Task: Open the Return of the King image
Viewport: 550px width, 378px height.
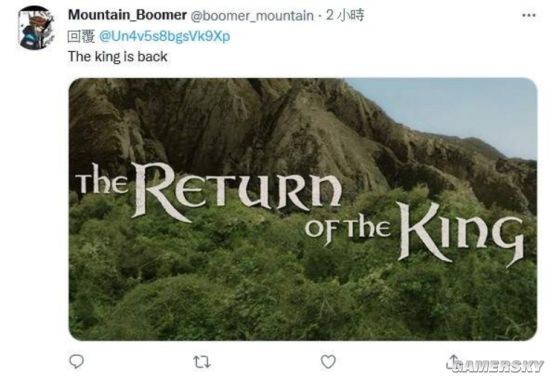Action: point(303,209)
